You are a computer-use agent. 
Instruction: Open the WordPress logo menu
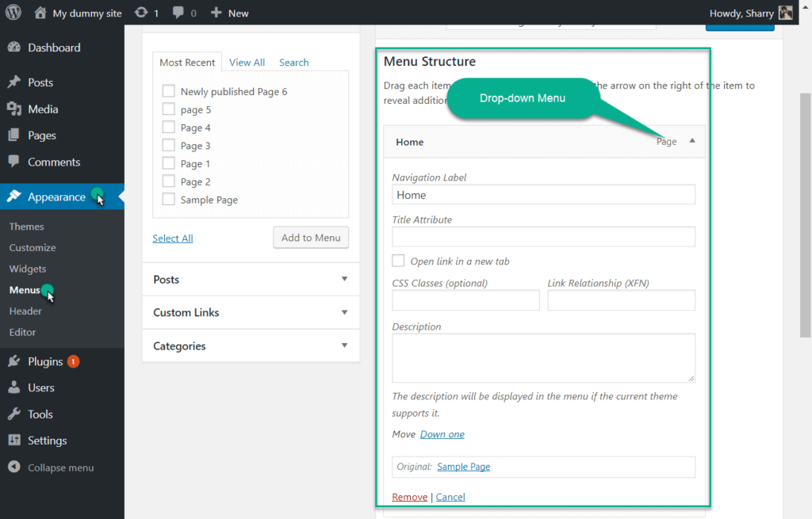(13, 13)
